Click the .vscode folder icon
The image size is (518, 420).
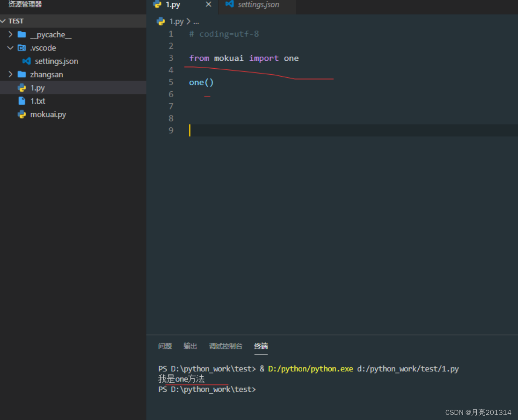coord(22,48)
